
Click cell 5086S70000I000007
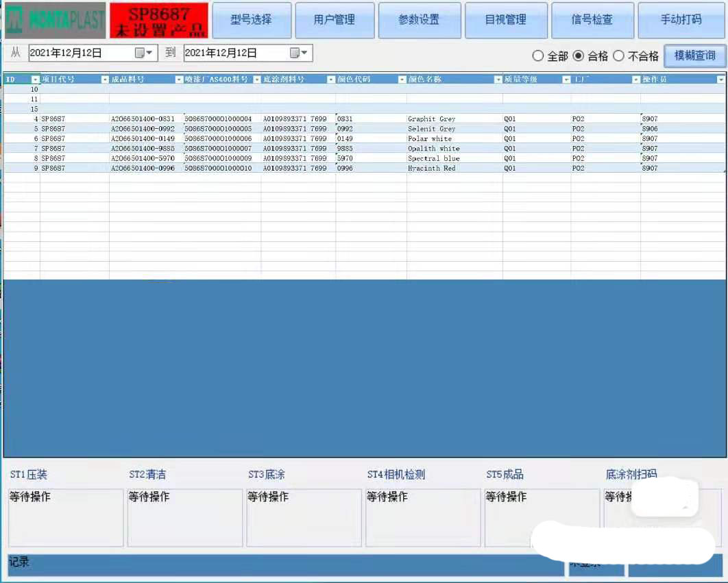click(x=222, y=149)
